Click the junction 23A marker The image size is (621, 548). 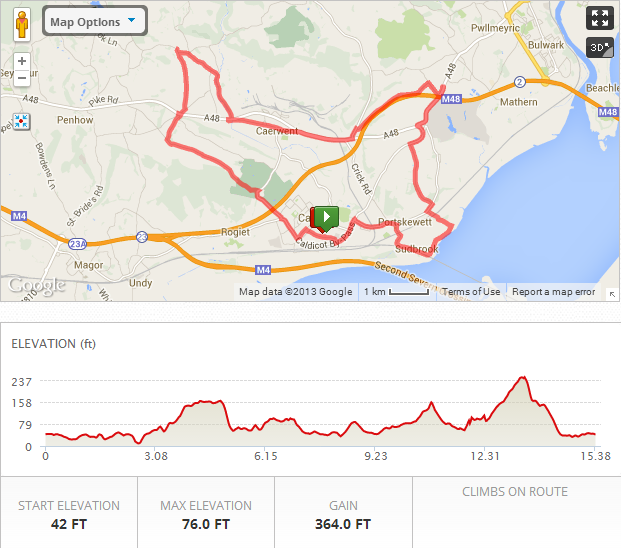(77, 244)
